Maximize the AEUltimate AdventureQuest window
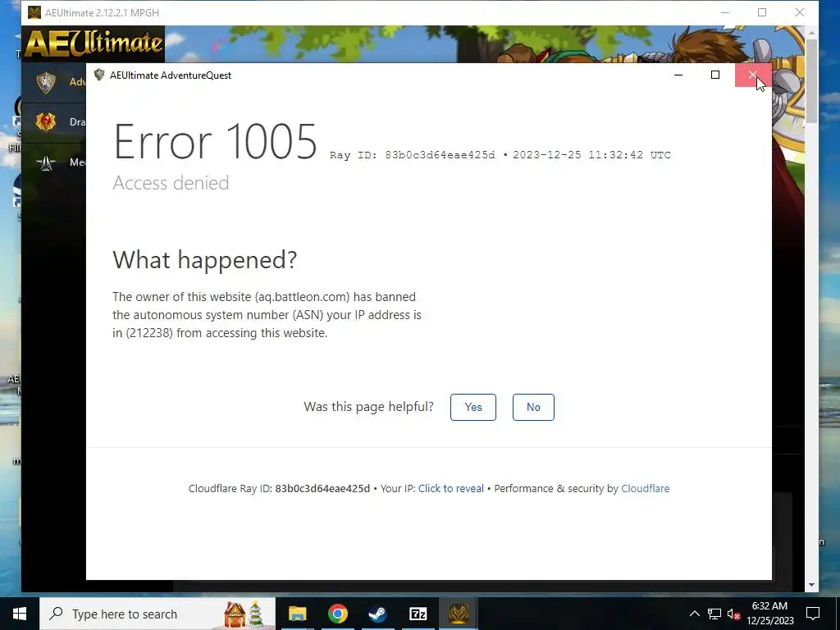 715,75
